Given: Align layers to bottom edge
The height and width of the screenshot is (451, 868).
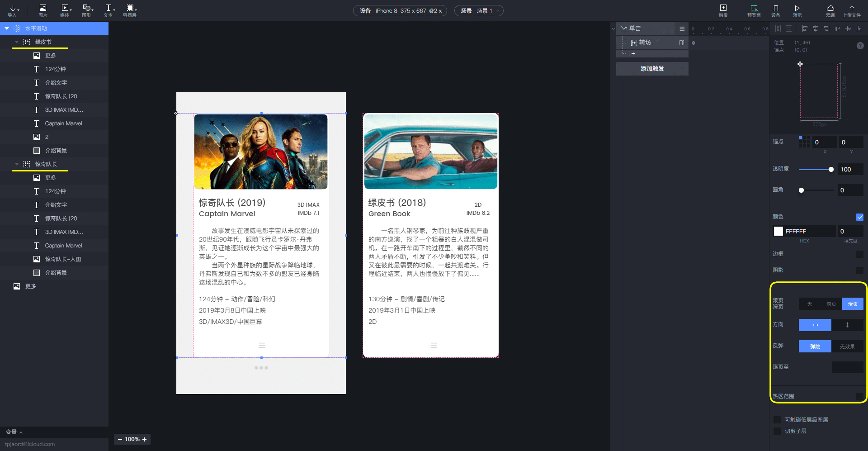Looking at the screenshot, I should (859, 28).
